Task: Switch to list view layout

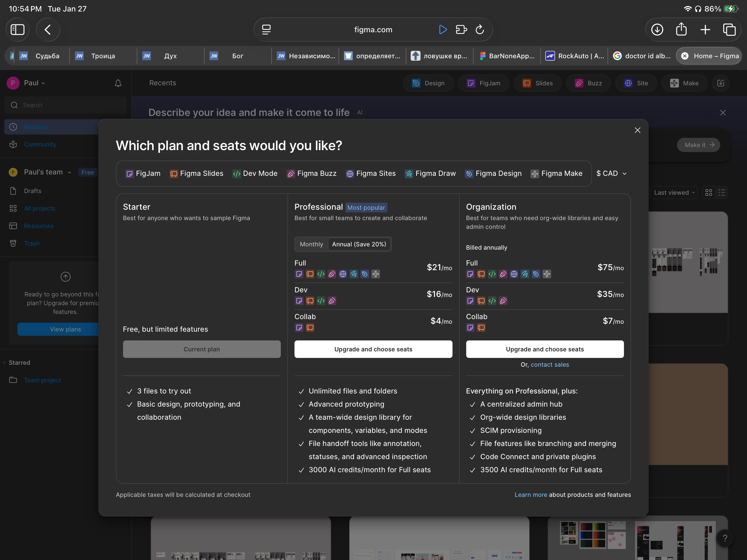Action: pos(722,192)
